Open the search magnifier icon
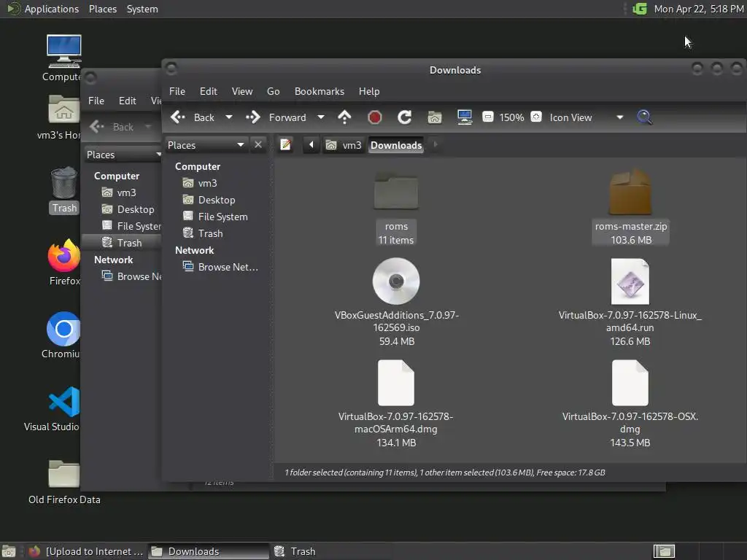This screenshot has width=747, height=560. [x=645, y=117]
